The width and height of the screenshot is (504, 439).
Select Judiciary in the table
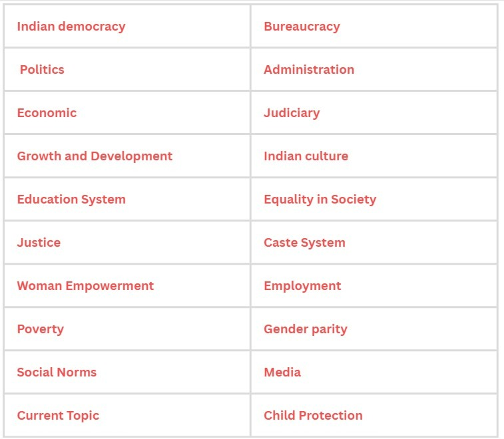[x=292, y=113]
